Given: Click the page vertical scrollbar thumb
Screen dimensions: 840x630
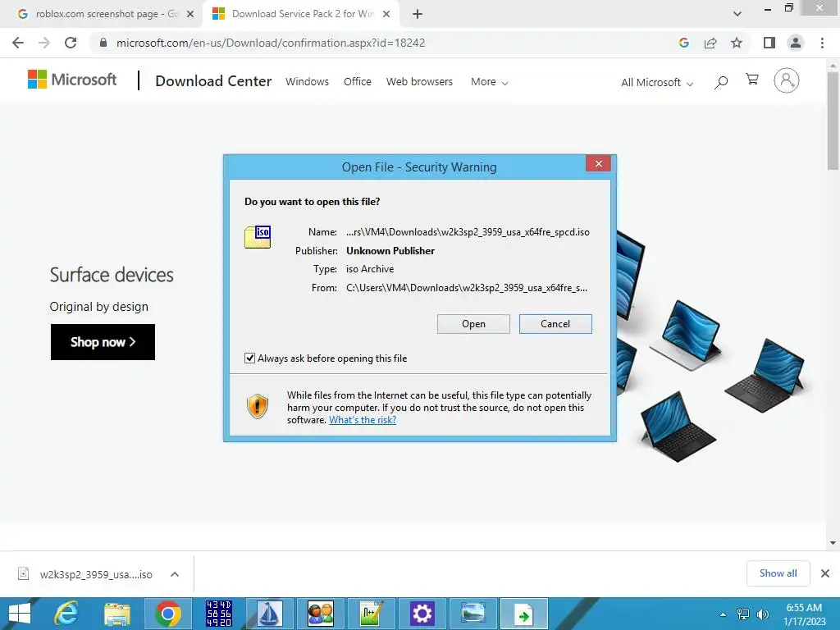Looking at the screenshot, I should [x=833, y=121].
